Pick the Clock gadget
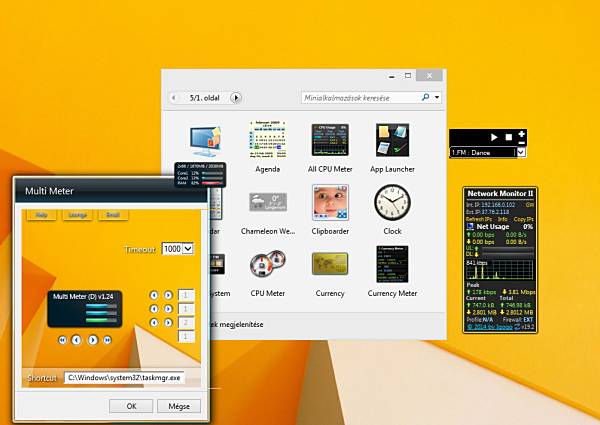This screenshot has width=600, height=425. pyautogui.click(x=392, y=202)
